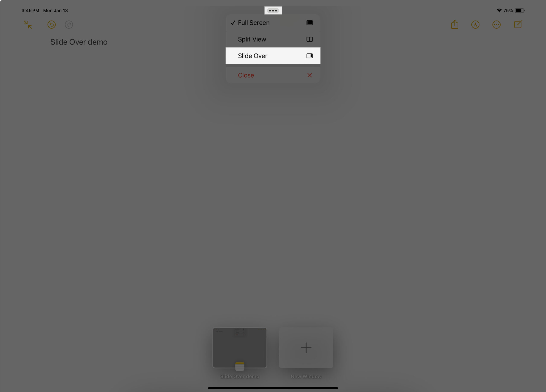546x392 pixels.
Task: Select Slide Over multitasking option
Action: (x=273, y=55)
